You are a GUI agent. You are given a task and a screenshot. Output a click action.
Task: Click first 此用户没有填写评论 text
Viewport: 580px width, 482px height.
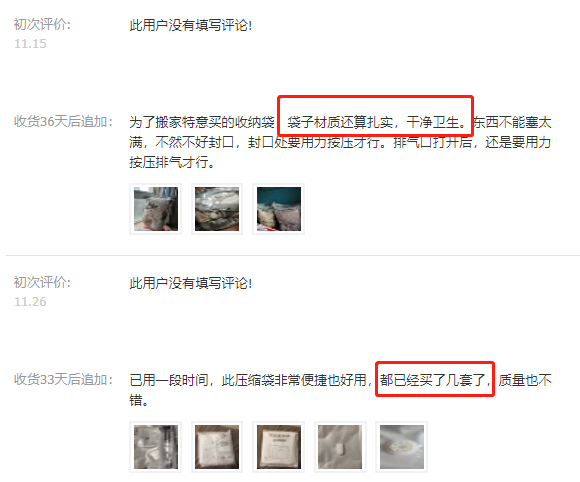[x=191, y=26]
